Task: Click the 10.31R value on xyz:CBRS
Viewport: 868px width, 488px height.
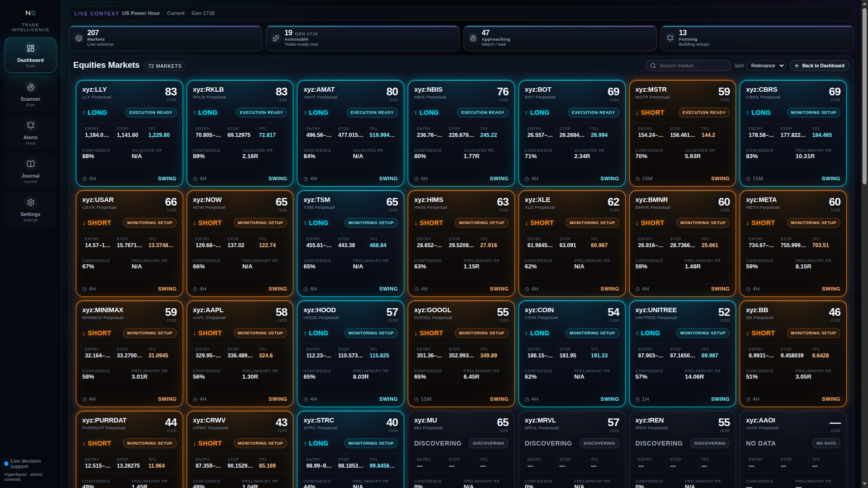Action: click(x=805, y=156)
